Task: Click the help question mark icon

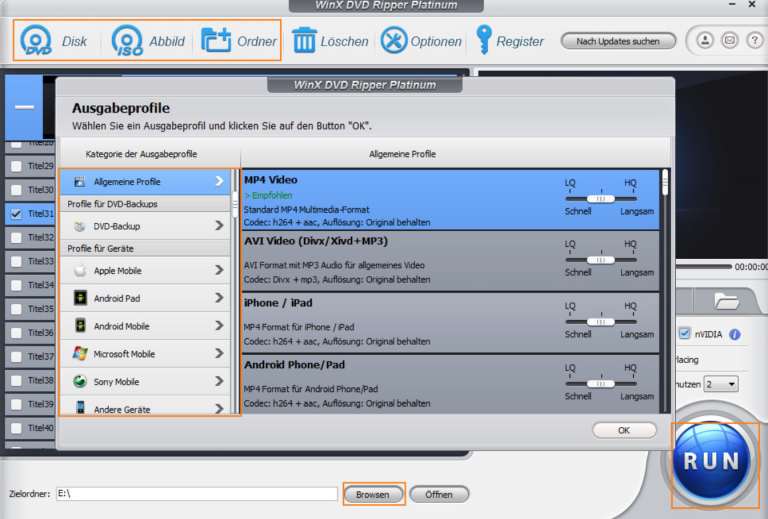Action: [x=755, y=41]
